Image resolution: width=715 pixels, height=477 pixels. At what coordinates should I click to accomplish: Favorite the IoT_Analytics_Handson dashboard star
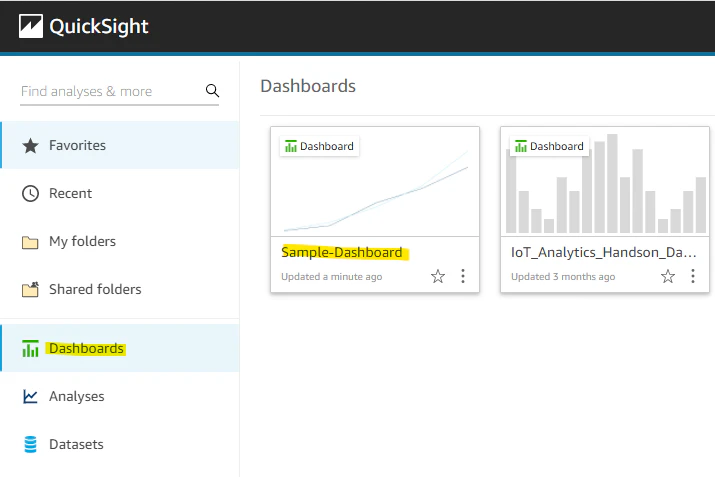(x=668, y=276)
